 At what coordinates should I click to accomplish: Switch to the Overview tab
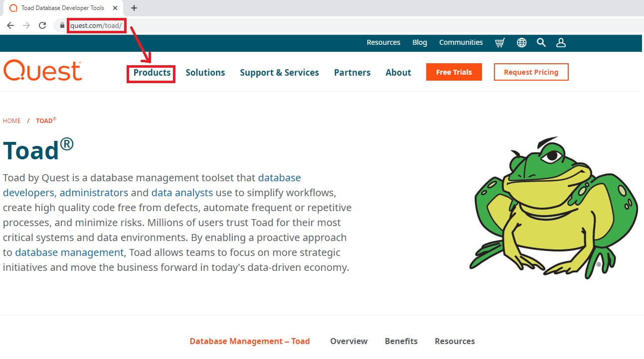(349, 342)
